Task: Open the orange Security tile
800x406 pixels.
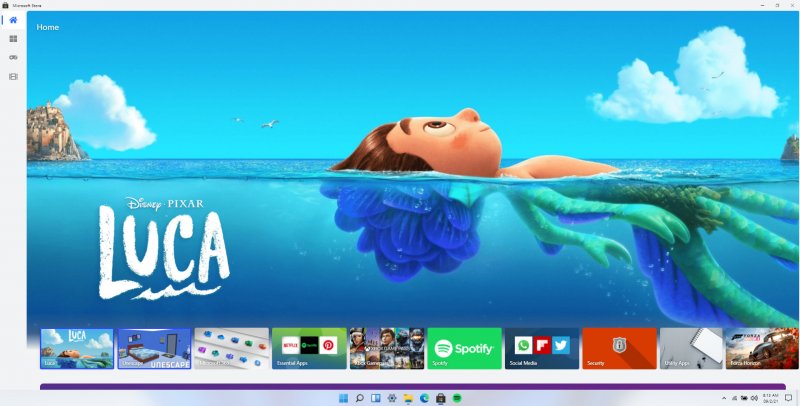Action: click(619, 348)
